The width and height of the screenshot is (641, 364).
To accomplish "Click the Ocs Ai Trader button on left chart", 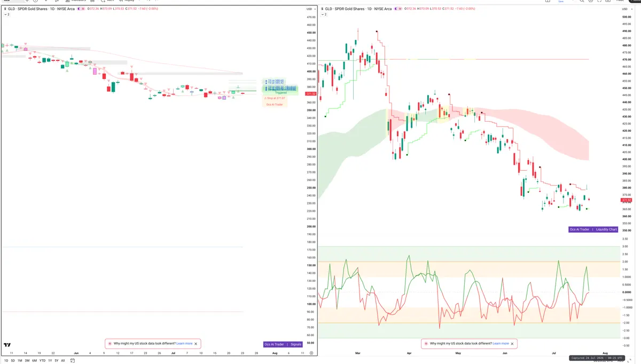I will pyautogui.click(x=275, y=344).
